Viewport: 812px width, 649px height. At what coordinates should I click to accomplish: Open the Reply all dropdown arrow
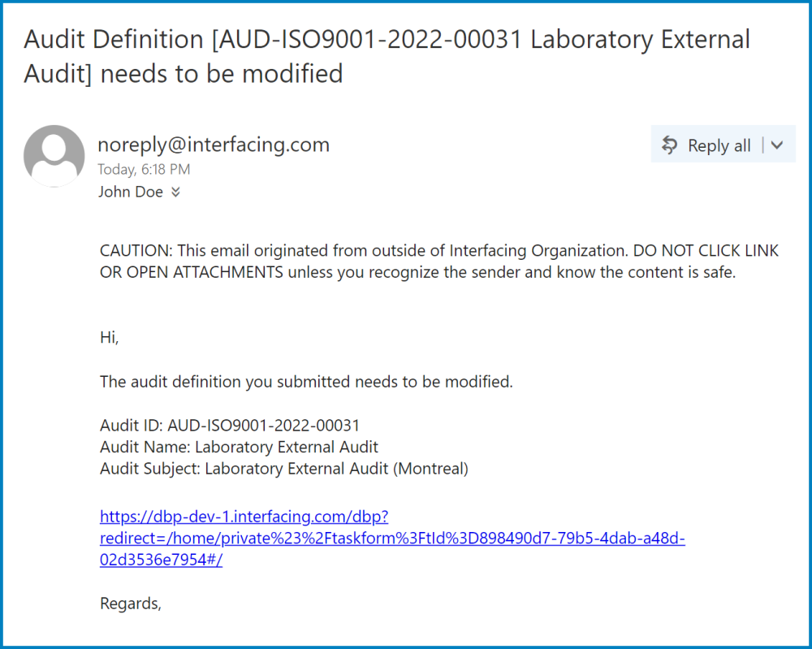tap(778, 145)
